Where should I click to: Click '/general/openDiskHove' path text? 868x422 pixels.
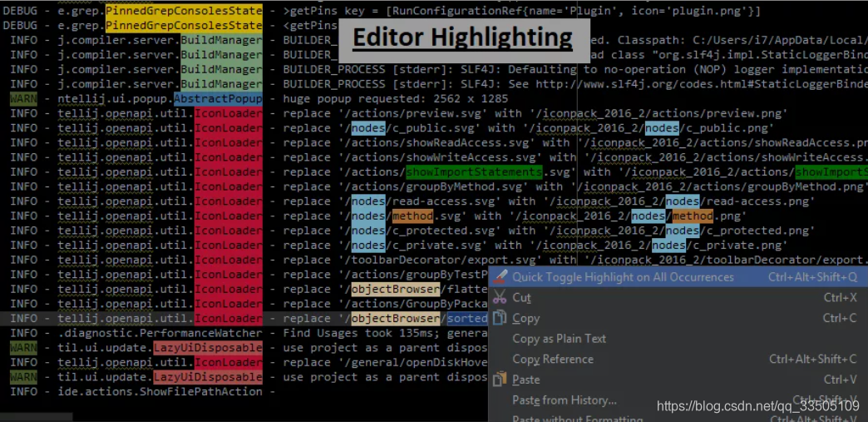pyautogui.click(x=416, y=362)
